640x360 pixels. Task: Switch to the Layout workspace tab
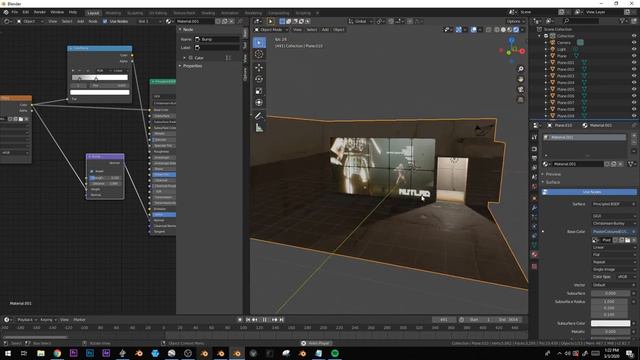93,13
